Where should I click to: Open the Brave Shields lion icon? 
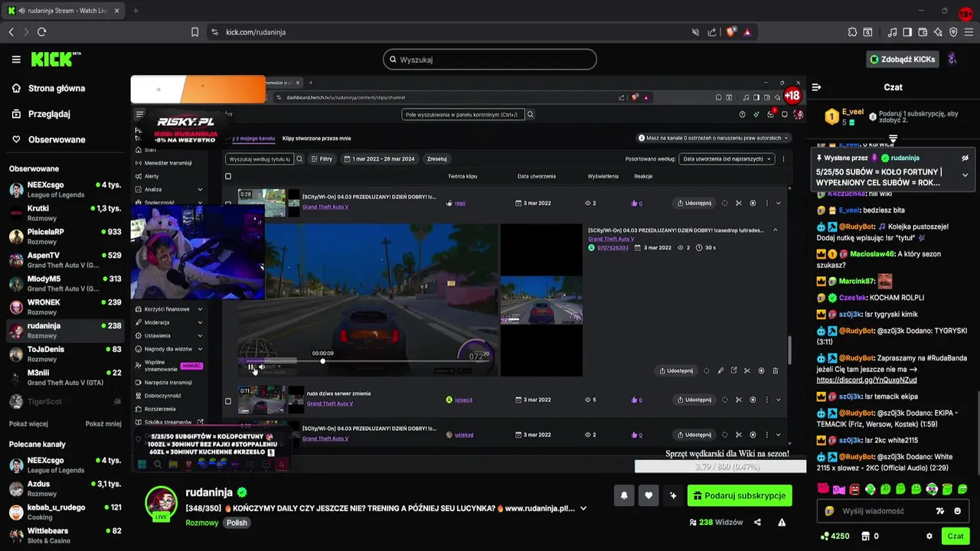pos(730,32)
